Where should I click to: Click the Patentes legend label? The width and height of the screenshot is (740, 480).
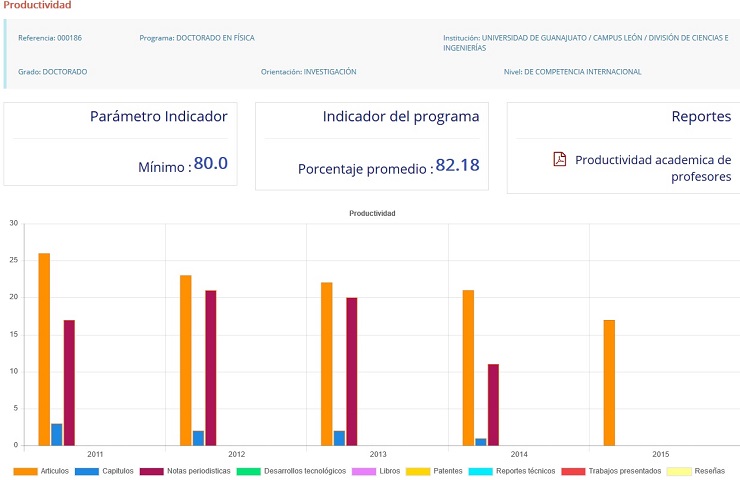pyautogui.click(x=448, y=471)
